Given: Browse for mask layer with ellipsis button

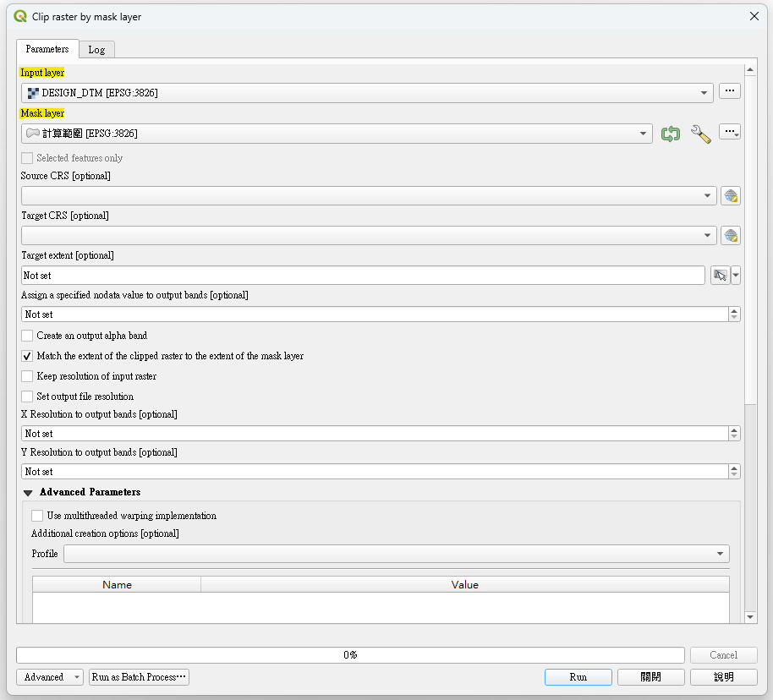Looking at the screenshot, I should click(730, 132).
